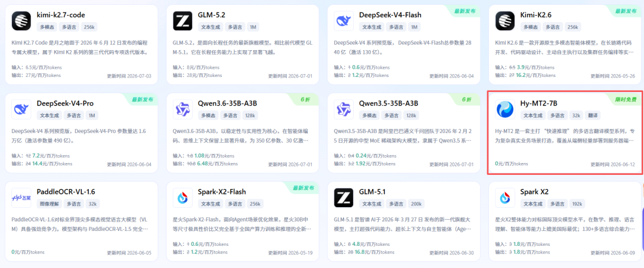Click the DeepSeek-V4-Flash whale logo
The image size is (644, 268).
344,21
